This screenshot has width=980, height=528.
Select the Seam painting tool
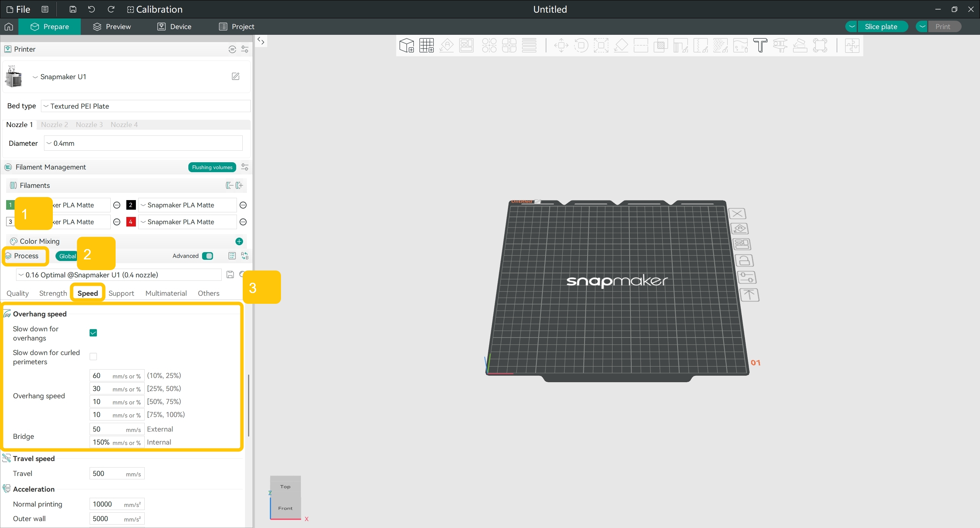coord(701,46)
